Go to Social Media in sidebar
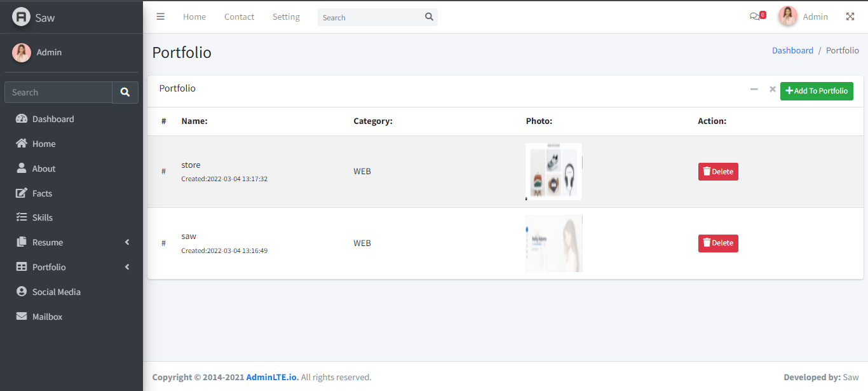The height and width of the screenshot is (391, 868). 56,292
